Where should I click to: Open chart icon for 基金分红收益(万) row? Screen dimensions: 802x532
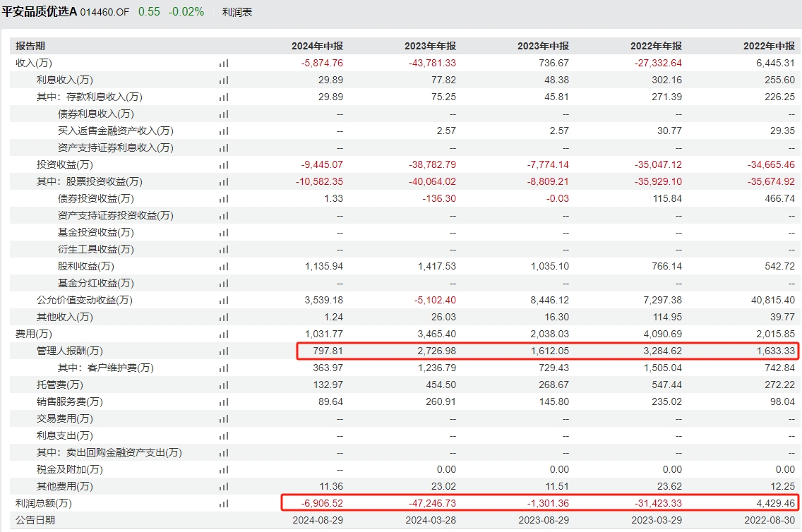tap(224, 283)
